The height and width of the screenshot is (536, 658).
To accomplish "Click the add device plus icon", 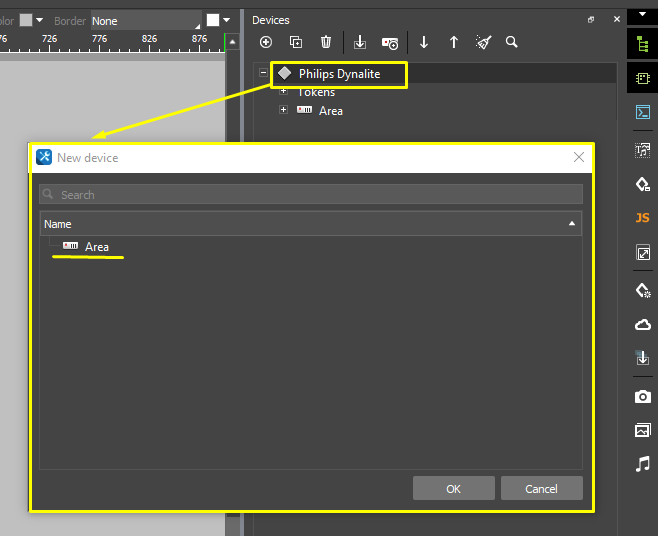I will coord(266,42).
